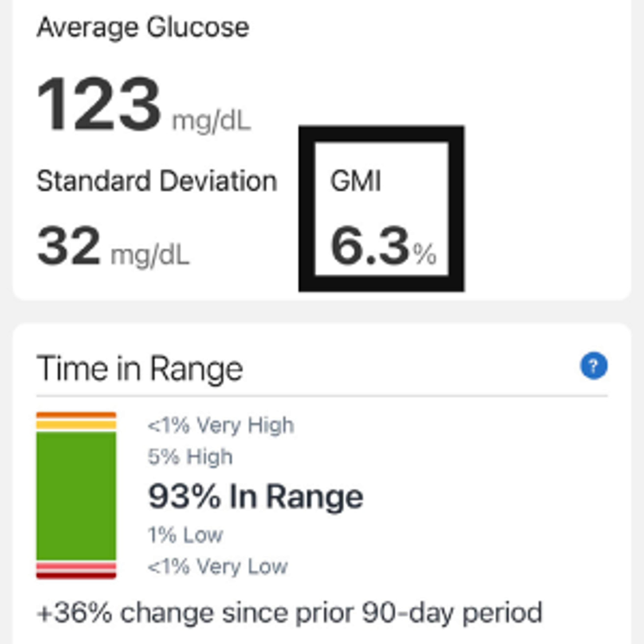Select the 1% Low label
This screenshot has height=644, width=644.
[185, 535]
